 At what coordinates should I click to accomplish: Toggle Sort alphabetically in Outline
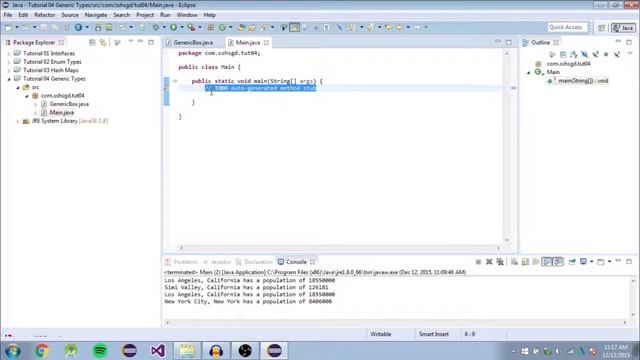(x=574, y=54)
